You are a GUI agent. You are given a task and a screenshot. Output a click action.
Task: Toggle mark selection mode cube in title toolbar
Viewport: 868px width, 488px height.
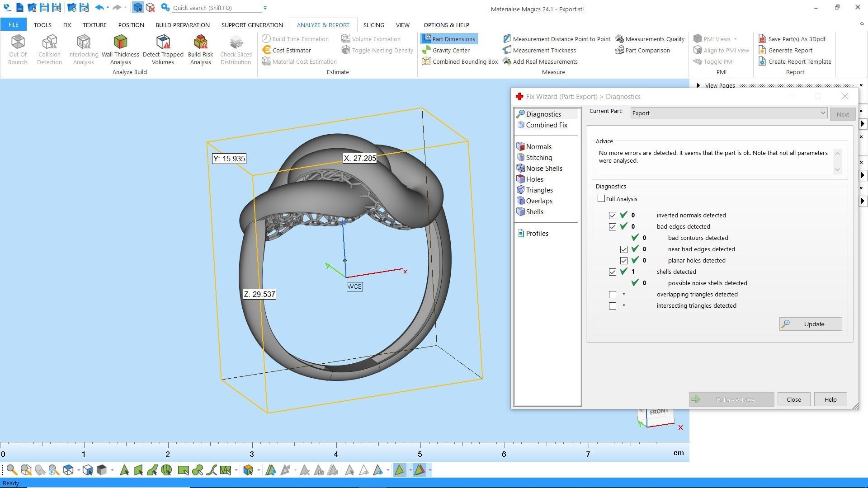(x=138, y=8)
